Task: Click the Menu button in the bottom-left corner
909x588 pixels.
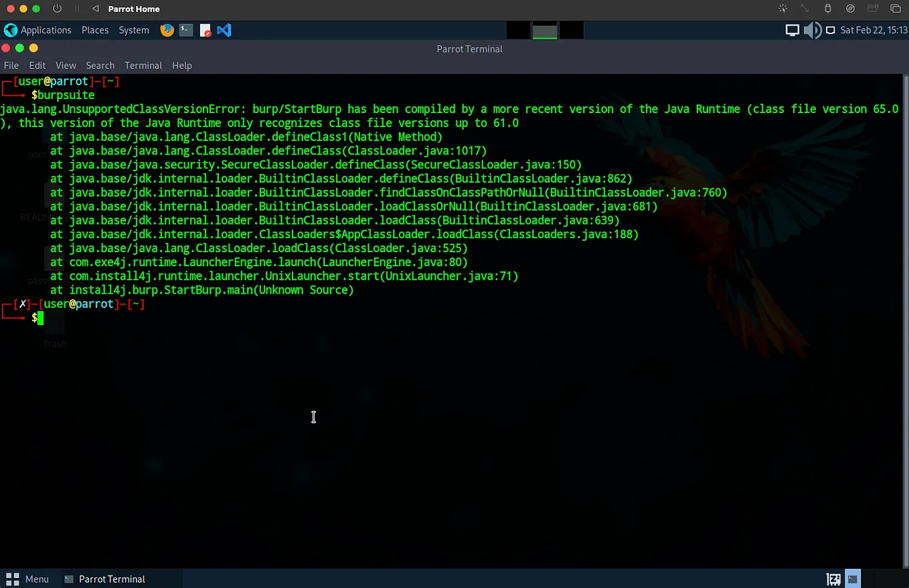Action: 29,579
